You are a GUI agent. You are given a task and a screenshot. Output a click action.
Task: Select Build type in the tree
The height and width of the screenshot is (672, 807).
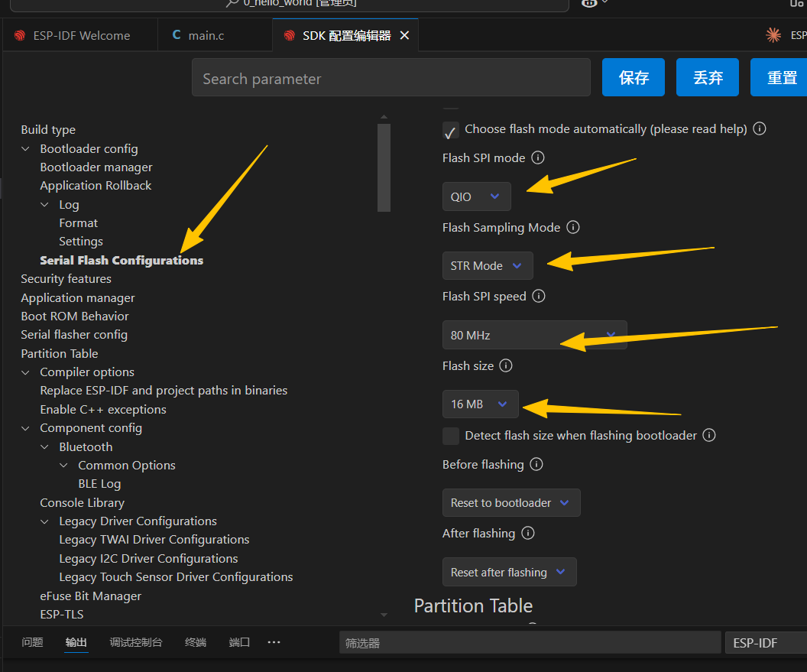[x=48, y=130]
